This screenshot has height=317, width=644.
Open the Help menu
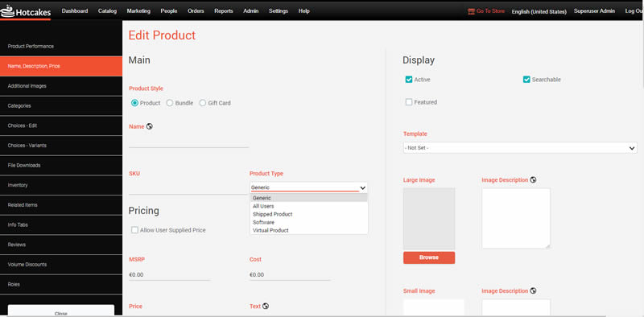coord(304,11)
